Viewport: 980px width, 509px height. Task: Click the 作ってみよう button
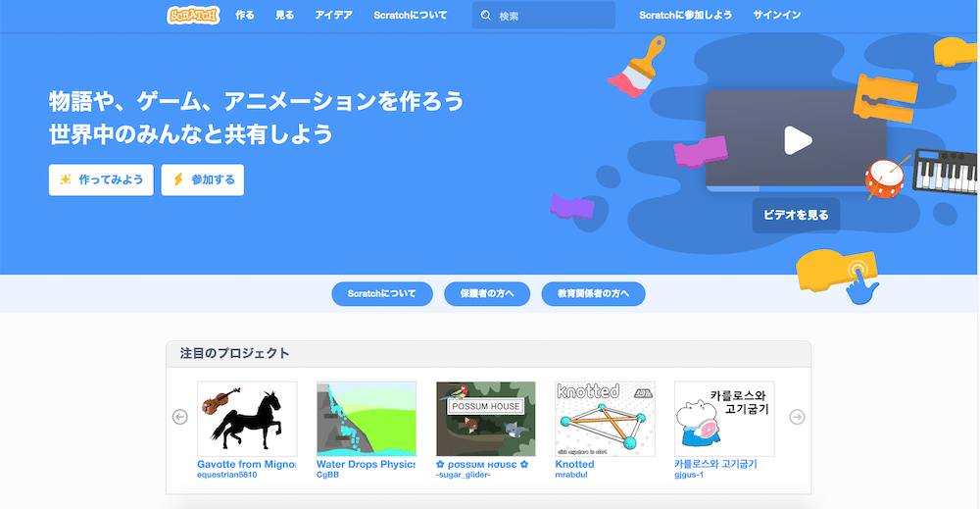pyautogui.click(x=101, y=180)
